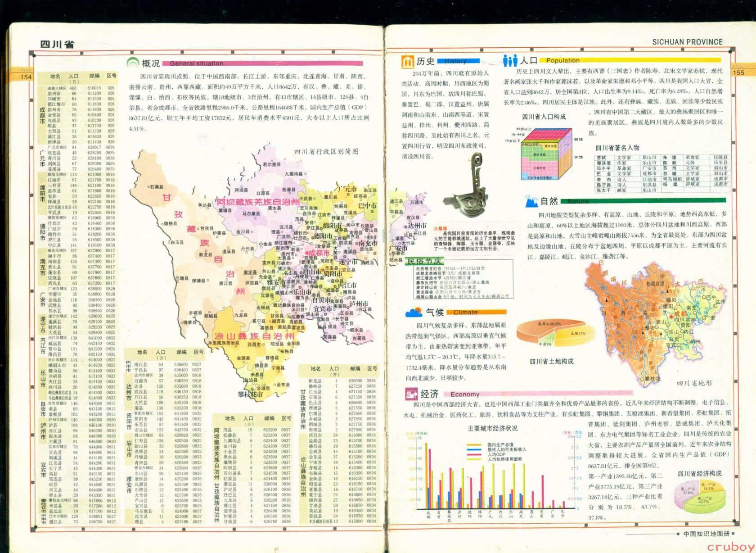Click the 四川省人口构成 chart title
This screenshot has width=756, height=553.
click(544, 117)
